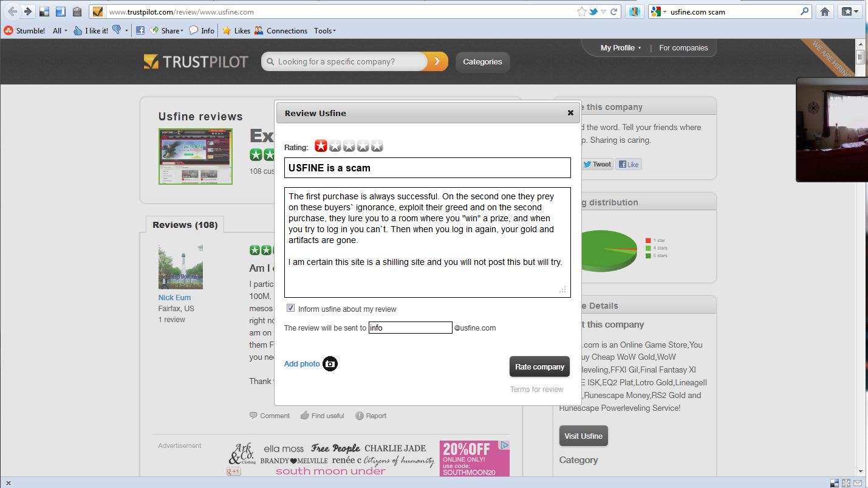Submit with the Rate company button

[x=539, y=366]
